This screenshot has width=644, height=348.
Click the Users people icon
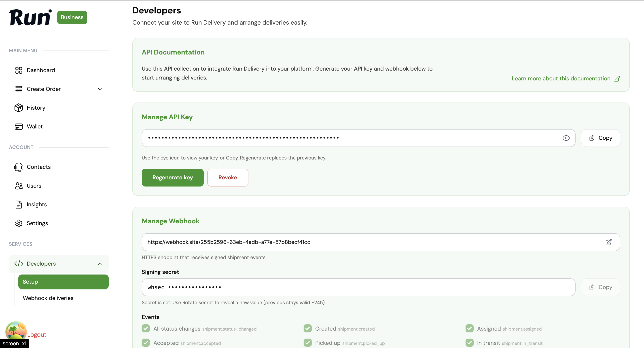tap(19, 186)
